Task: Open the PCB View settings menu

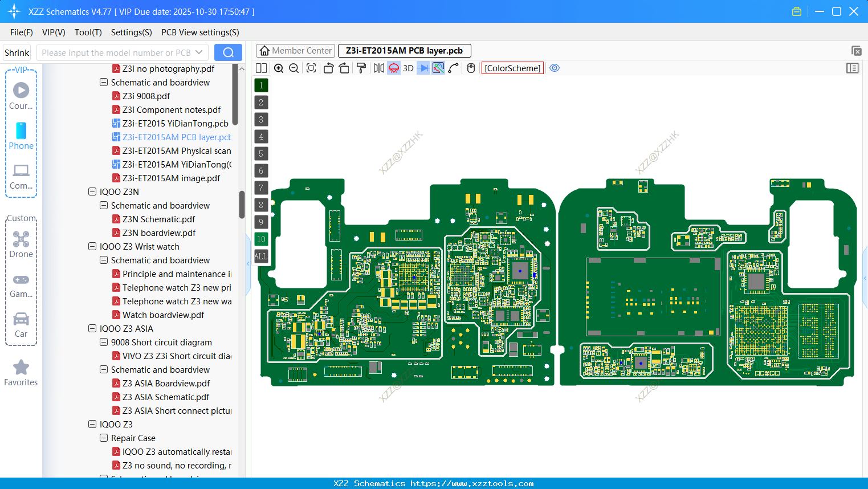Action: pyautogui.click(x=199, y=32)
